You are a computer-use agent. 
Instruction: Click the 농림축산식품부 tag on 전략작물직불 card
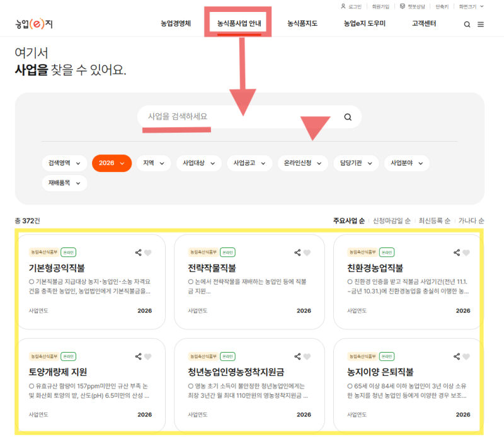[x=203, y=253]
